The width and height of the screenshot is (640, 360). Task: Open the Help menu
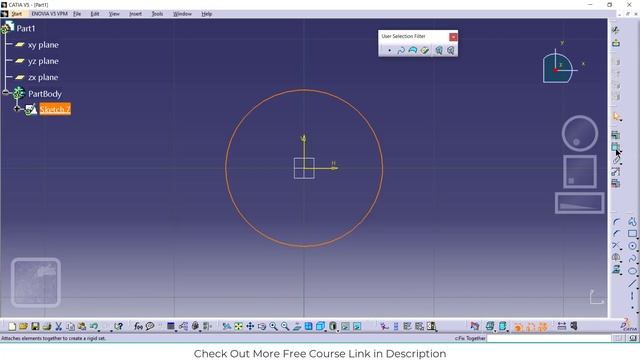207,14
